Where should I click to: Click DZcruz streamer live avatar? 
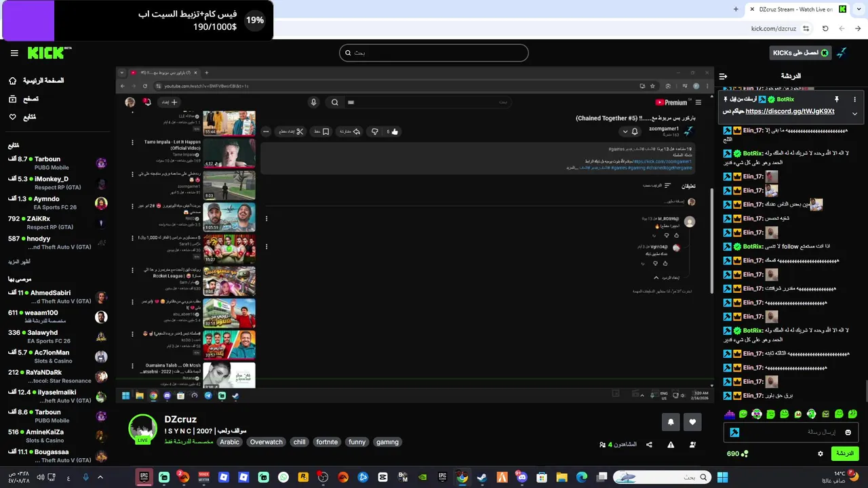click(143, 429)
